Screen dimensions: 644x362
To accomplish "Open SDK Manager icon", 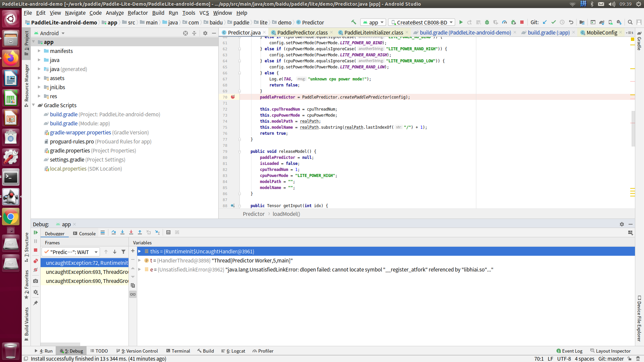I will [x=619, y=22].
